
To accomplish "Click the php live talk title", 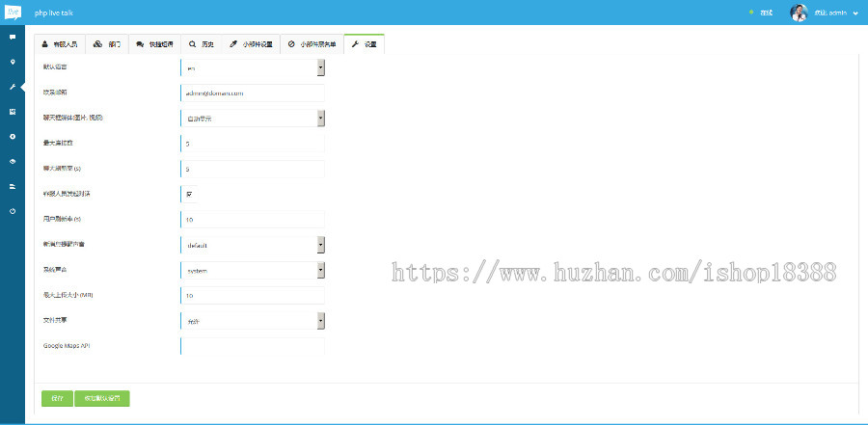I will click(x=54, y=13).
